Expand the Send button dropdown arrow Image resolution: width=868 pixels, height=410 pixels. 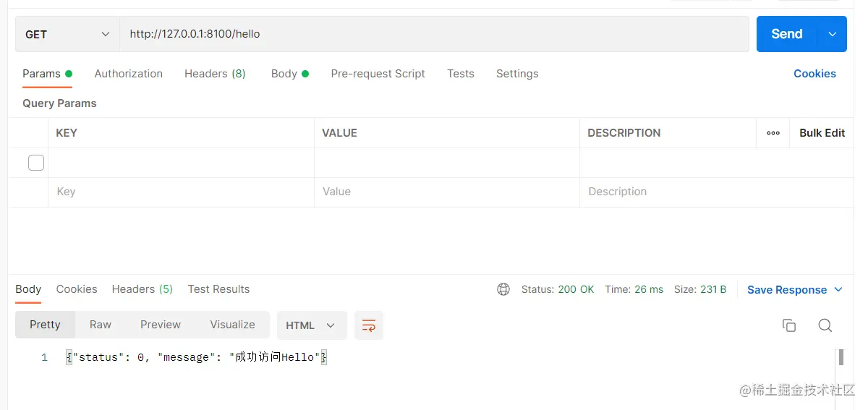point(833,34)
